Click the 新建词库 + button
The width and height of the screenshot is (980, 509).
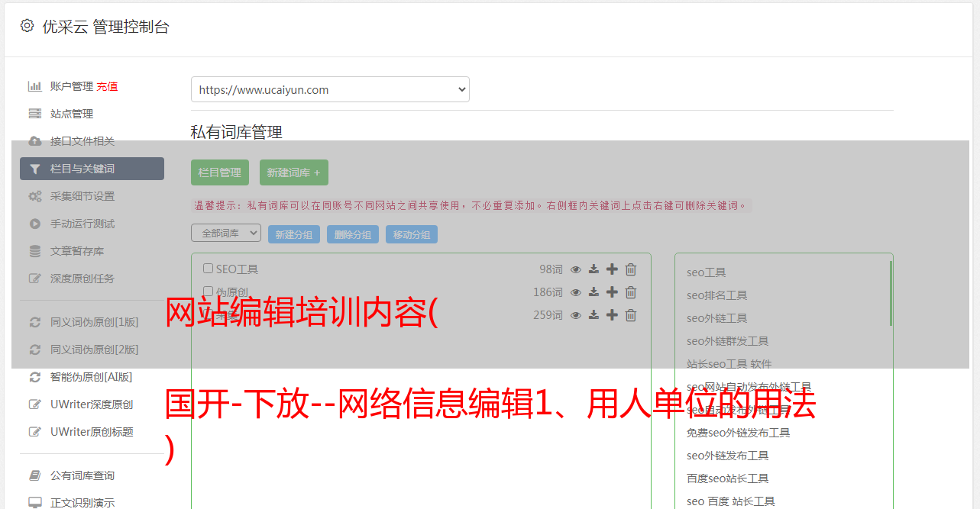(x=293, y=172)
